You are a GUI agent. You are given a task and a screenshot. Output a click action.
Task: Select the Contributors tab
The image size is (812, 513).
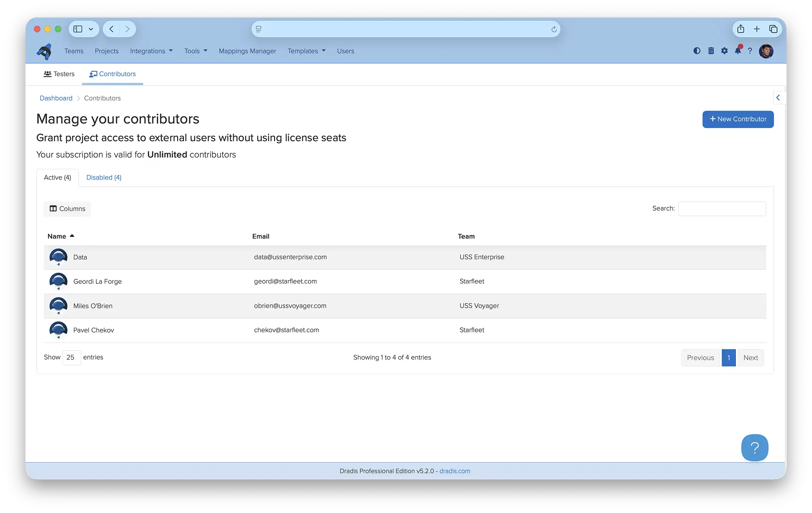pyautogui.click(x=112, y=74)
